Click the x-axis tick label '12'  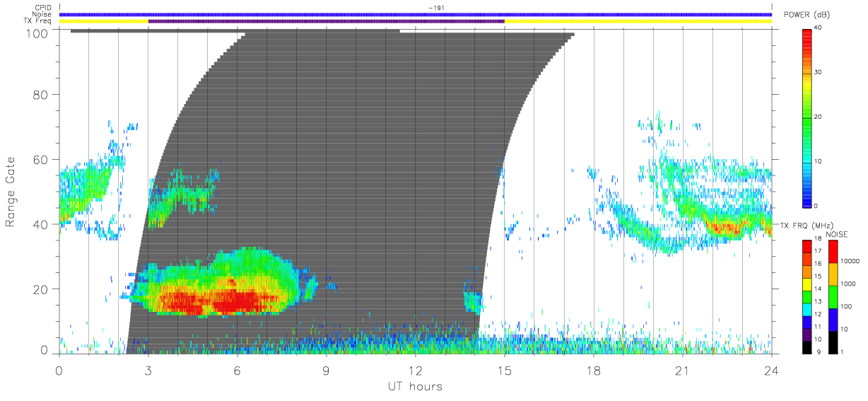416,370
